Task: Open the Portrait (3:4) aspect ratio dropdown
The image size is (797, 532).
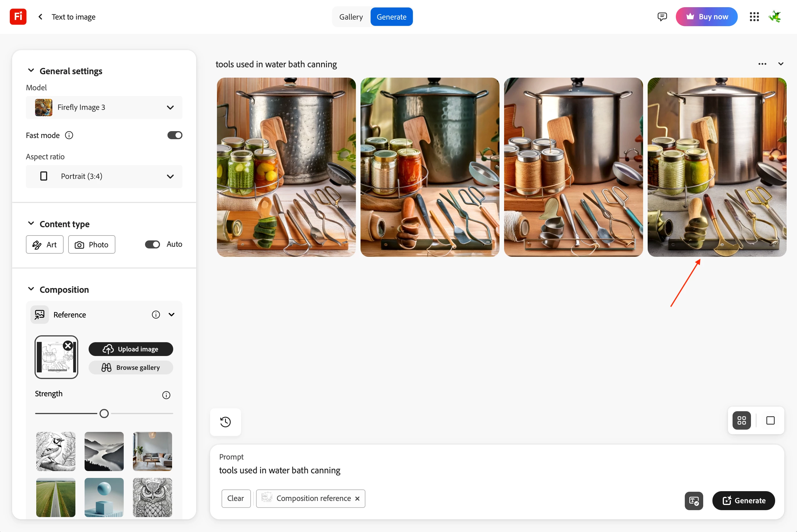Action: [104, 177]
